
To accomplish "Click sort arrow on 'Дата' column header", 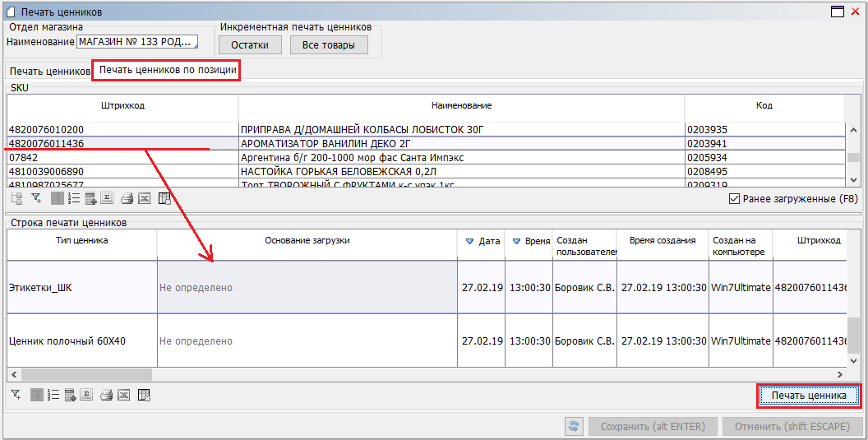I will [x=470, y=241].
